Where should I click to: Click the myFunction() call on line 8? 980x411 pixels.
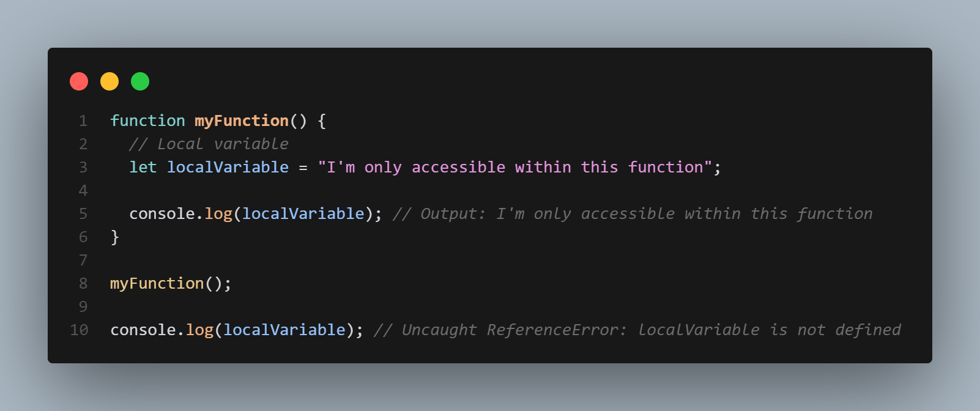tap(170, 284)
